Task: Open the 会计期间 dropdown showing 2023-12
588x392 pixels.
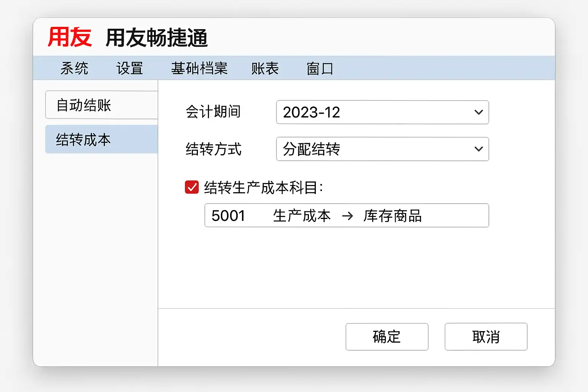Action: 375,112
